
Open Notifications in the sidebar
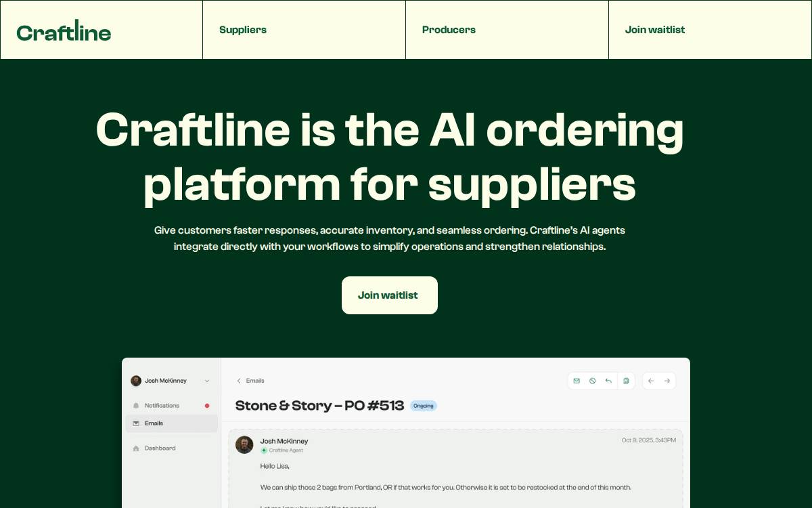tap(171, 406)
